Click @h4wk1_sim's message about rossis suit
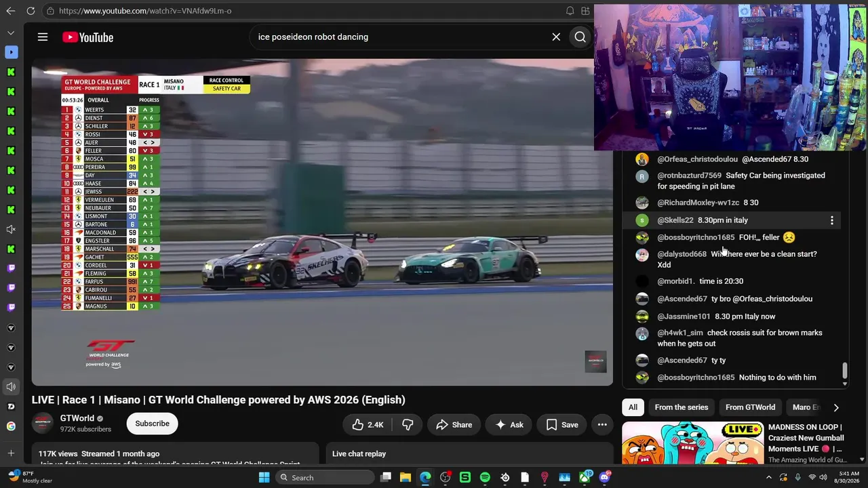868x488 pixels. coord(740,338)
